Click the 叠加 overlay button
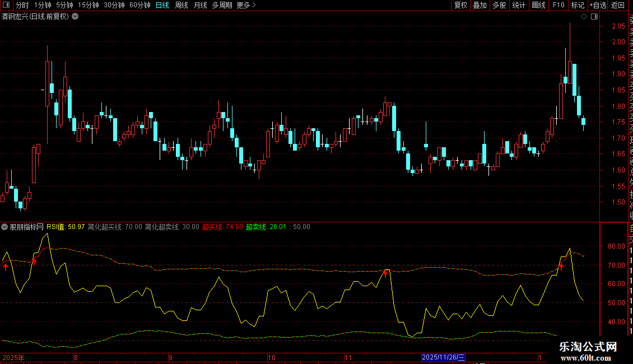The image size is (633, 364). point(480,5)
